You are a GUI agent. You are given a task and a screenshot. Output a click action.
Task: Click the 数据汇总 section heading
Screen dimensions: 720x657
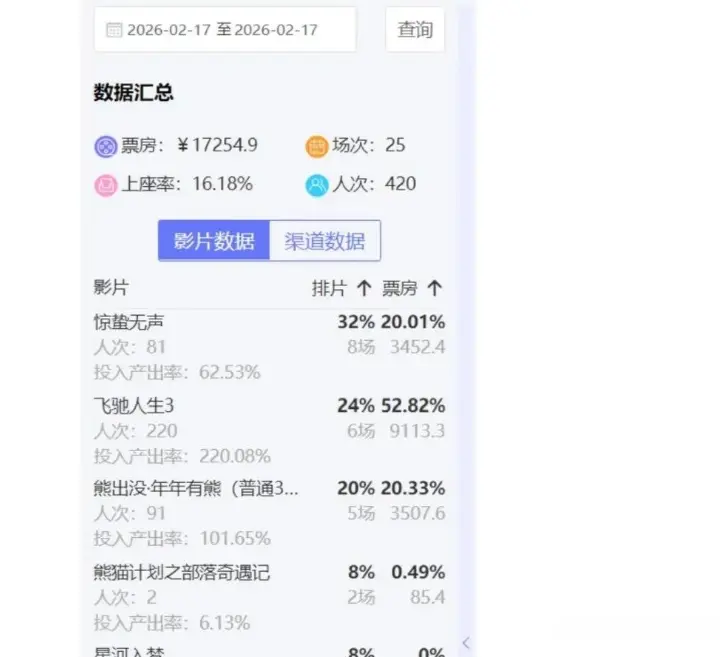(x=134, y=93)
